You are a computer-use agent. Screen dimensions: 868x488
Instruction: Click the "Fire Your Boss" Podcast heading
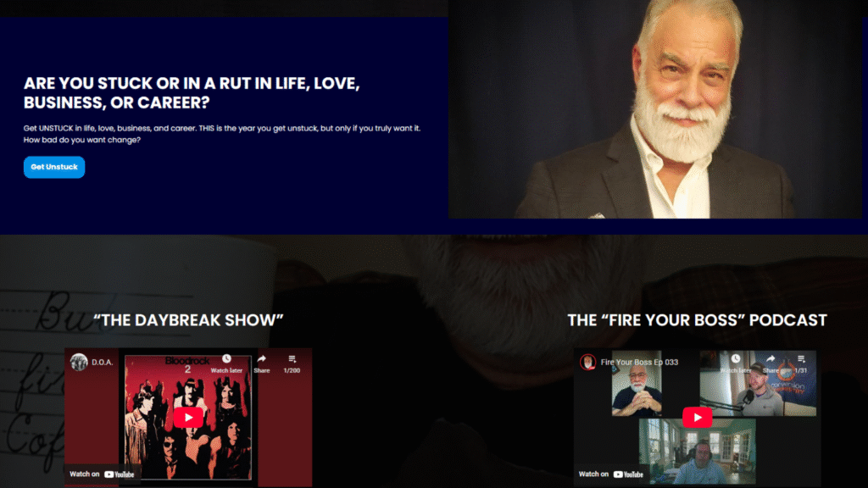(697, 320)
